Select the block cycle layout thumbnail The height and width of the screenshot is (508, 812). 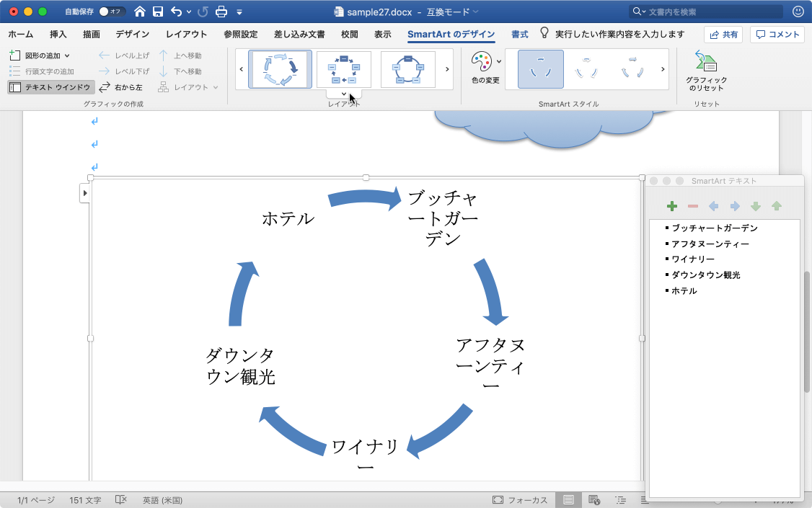[x=344, y=68]
